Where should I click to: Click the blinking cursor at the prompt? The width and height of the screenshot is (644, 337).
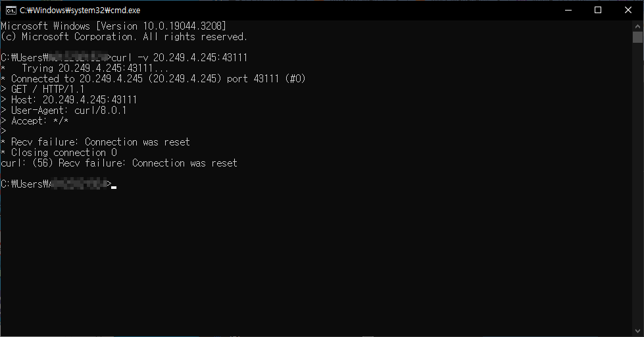point(114,187)
